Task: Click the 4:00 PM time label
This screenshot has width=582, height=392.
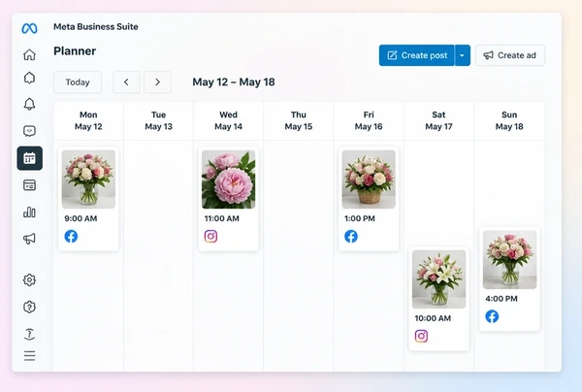Action: 501,299
